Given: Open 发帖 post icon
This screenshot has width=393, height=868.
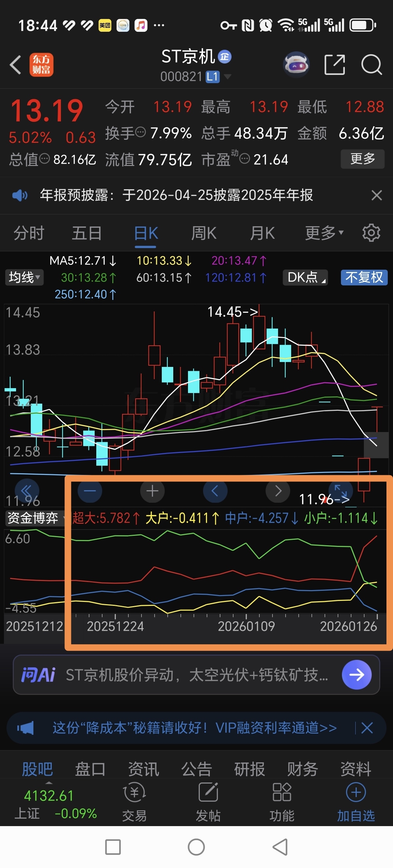Looking at the screenshot, I should [x=208, y=802].
